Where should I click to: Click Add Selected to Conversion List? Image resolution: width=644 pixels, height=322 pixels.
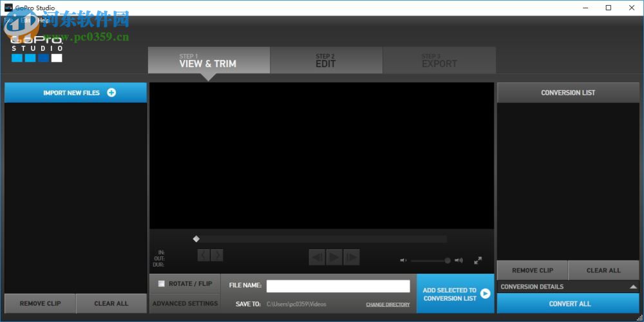(455, 294)
